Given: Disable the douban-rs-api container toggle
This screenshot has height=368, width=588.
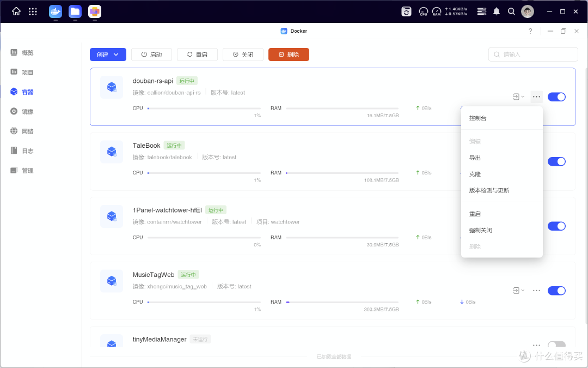Looking at the screenshot, I should point(556,97).
